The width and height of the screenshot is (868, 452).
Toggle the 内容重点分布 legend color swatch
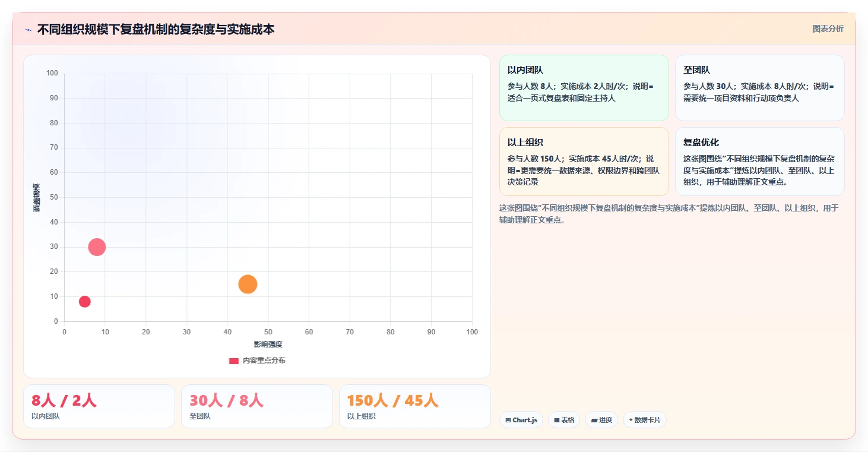[234, 361]
